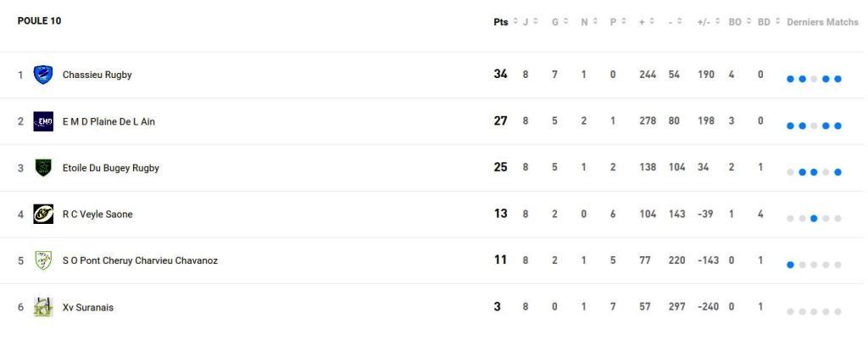The height and width of the screenshot is (352, 868).
Task: Sort by the +/- point difference column
Action: (x=704, y=22)
